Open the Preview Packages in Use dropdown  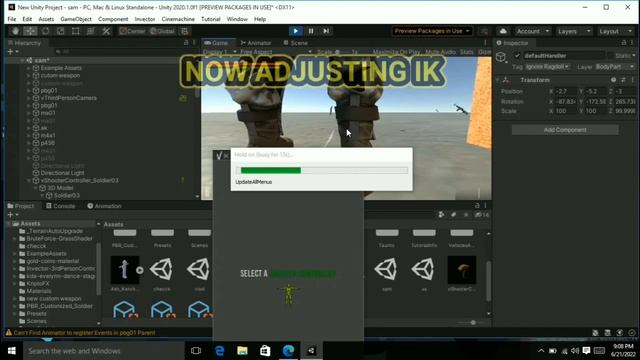click(432, 31)
